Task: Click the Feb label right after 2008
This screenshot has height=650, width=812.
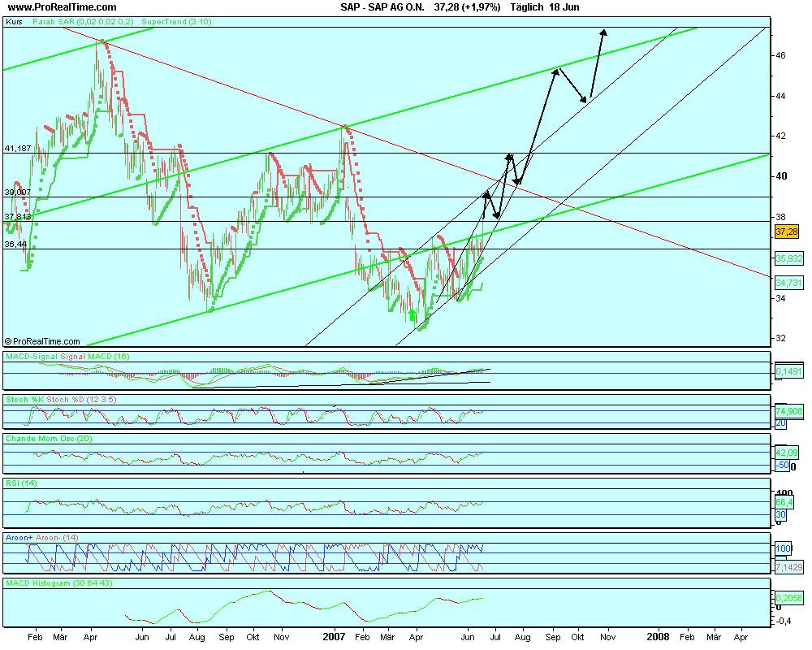Action: [x=687, y=637]
